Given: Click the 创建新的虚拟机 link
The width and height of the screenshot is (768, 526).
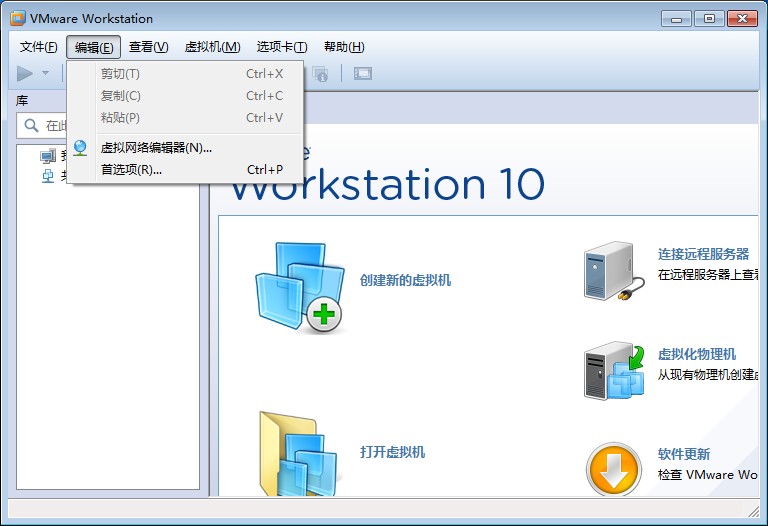Looking at the screenshot, I should click(405, 280).
